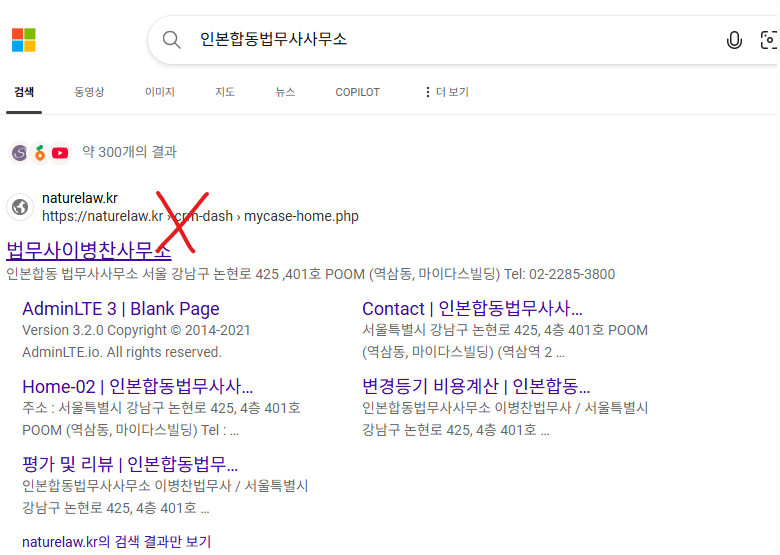
Task: Select the 검색 tab
Action: tap(24, 92)
